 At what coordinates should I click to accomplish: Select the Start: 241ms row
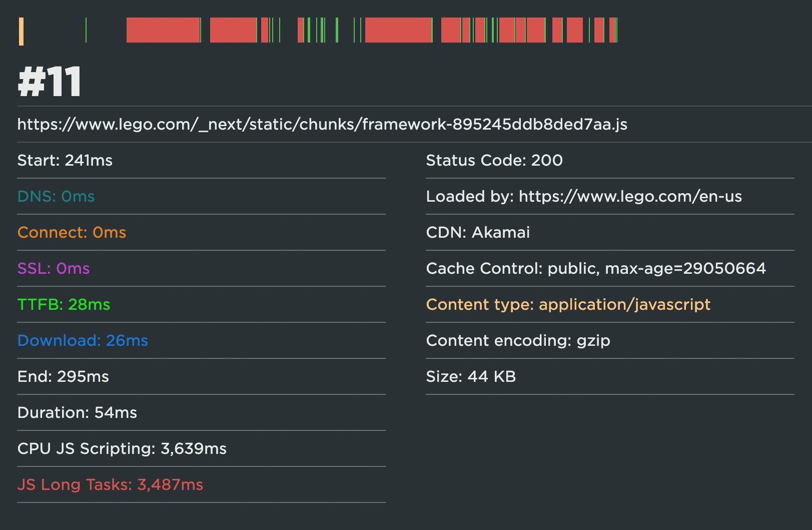pos(65,160)
